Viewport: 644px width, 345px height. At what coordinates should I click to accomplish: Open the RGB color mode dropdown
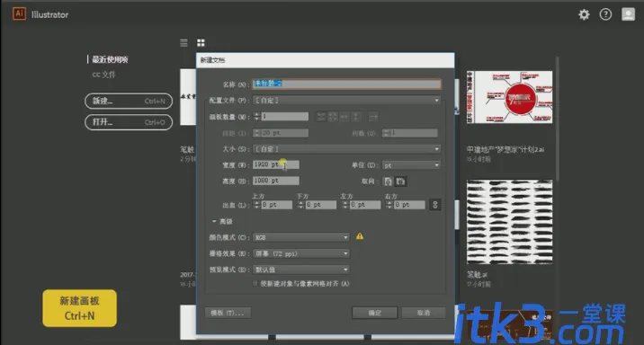click(301, 237)
